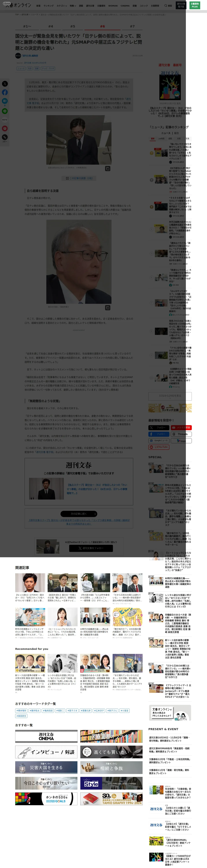Share article via X icon in sidebar
Viewport: 207px width, 868px height.
5,84
